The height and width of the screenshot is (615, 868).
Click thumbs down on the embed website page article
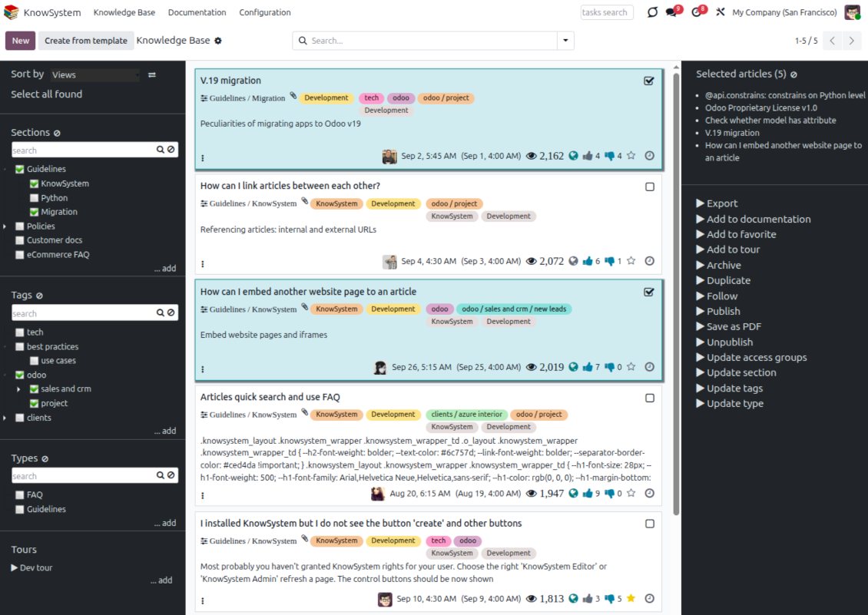coord(610,367)
